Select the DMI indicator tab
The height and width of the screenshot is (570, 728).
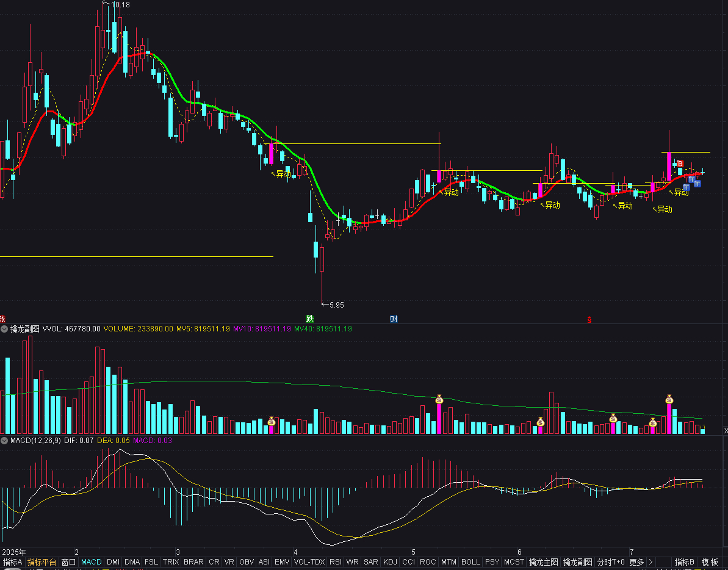[x=114, y=561]
